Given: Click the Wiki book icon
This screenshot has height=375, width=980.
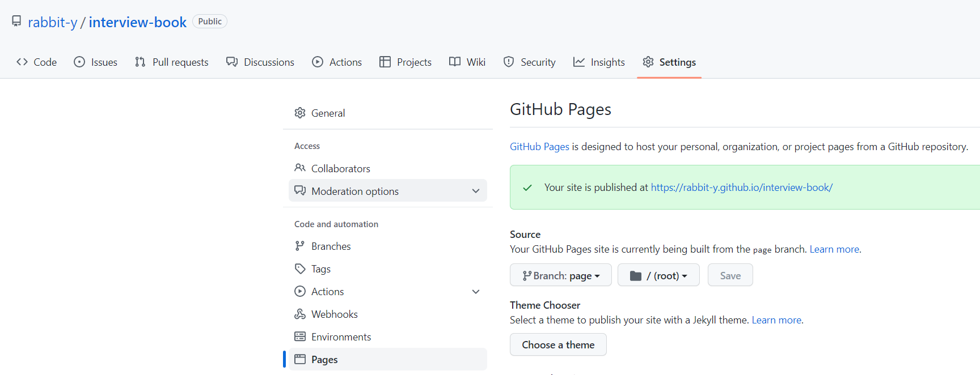Looking at the screenshot, I should [x=454, y=62].
